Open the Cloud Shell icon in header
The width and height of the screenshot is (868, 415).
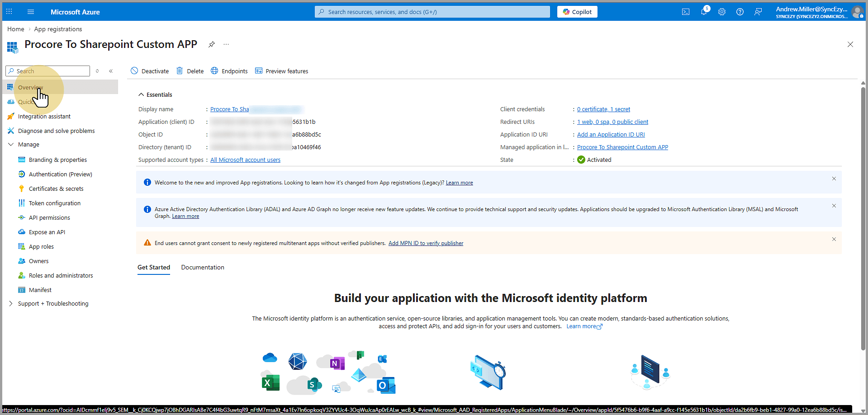click(686, 12)
